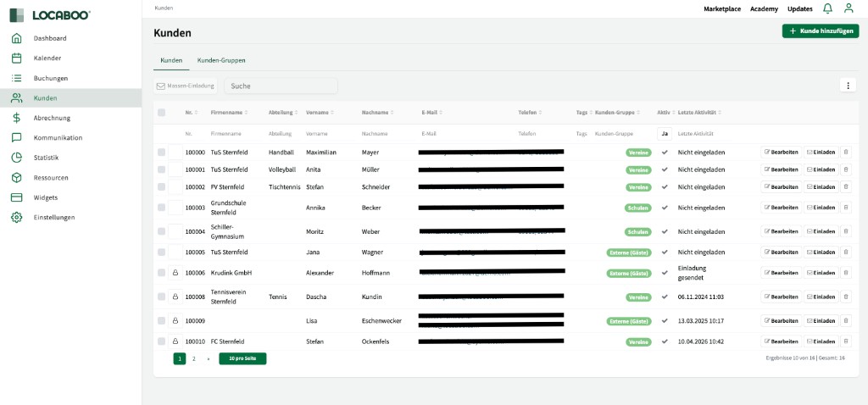This screenshot has width=868, height=405.
Task: Select checkbox for customer 100002
Action: point(162,187)
